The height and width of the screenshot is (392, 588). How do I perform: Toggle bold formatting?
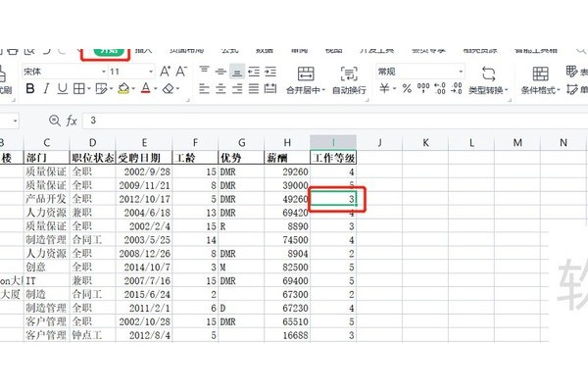tap(30, 89)
